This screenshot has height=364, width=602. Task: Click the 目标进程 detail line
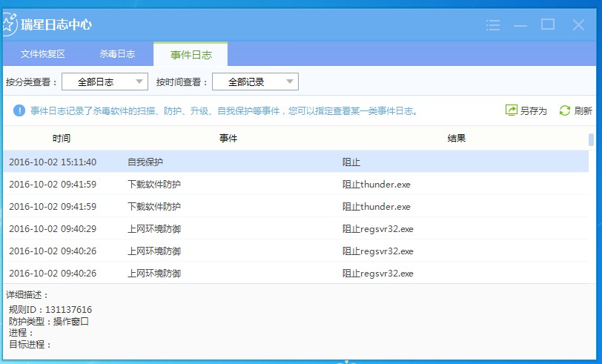[30, 345]
